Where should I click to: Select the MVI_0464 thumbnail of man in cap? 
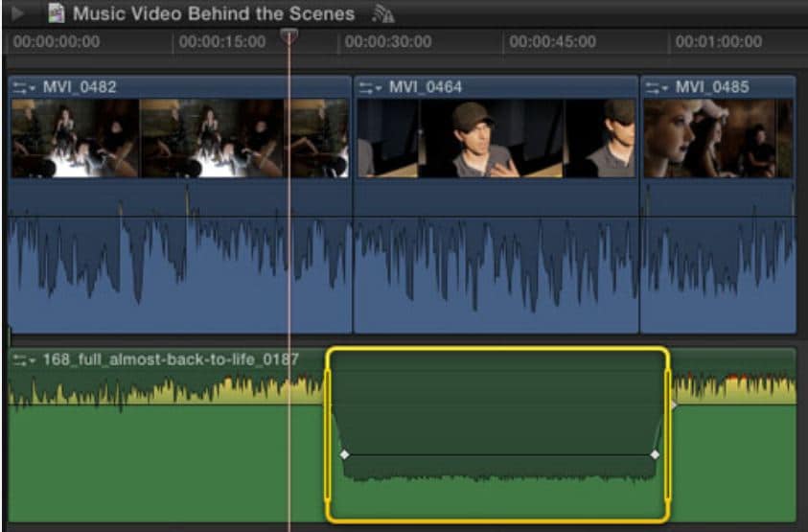491,139
